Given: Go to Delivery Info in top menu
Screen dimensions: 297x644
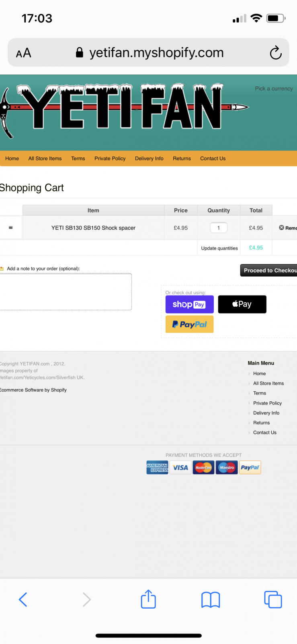Looking at the screenshot, I should [x=149, y=159].
